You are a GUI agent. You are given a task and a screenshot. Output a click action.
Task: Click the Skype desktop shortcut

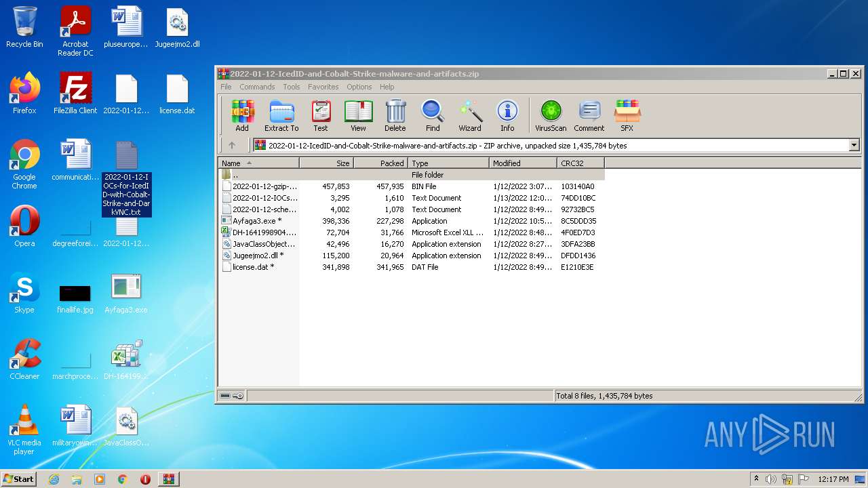[x=24, y=293]
